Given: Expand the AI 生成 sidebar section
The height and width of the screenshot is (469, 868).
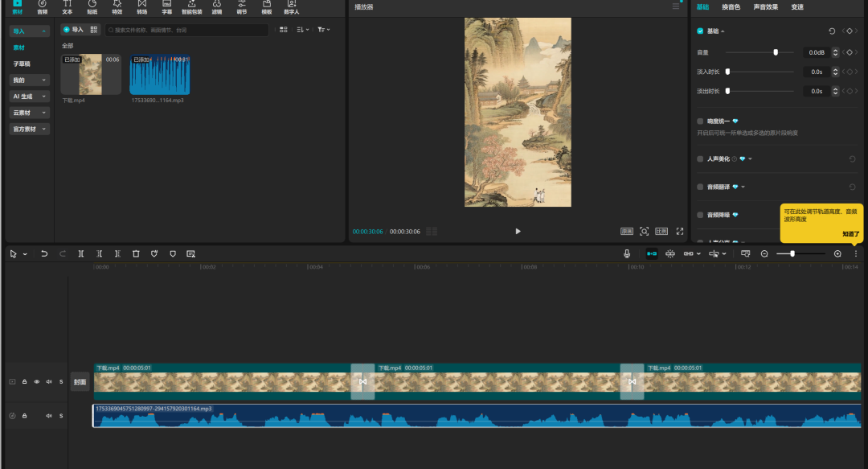Looking at the screenshot, I should (30, 97).
